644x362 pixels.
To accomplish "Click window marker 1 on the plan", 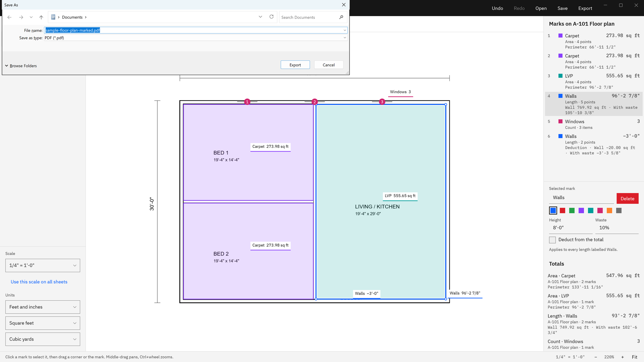I will click(x=247, y=102).
